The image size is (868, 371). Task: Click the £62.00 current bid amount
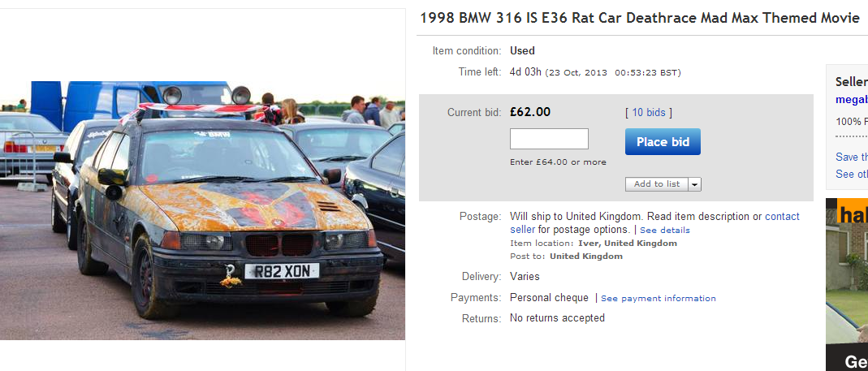pyautogui.click(x=529, y=112)
